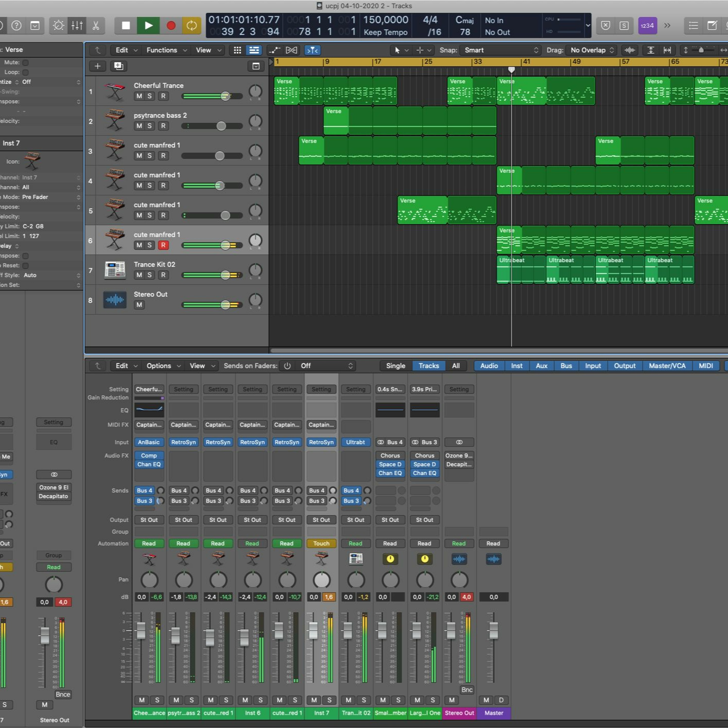Start playback with the Play button
This screenshot has height=728, width=728.
149,26
